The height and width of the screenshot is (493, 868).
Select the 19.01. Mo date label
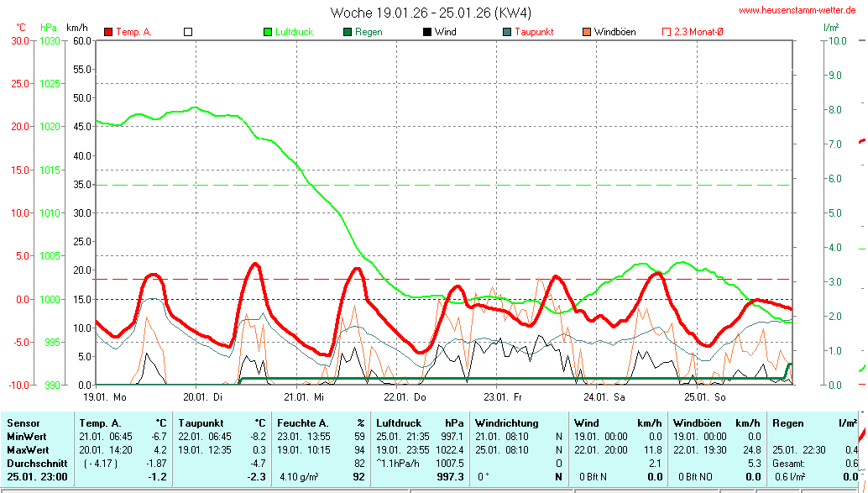105,396
